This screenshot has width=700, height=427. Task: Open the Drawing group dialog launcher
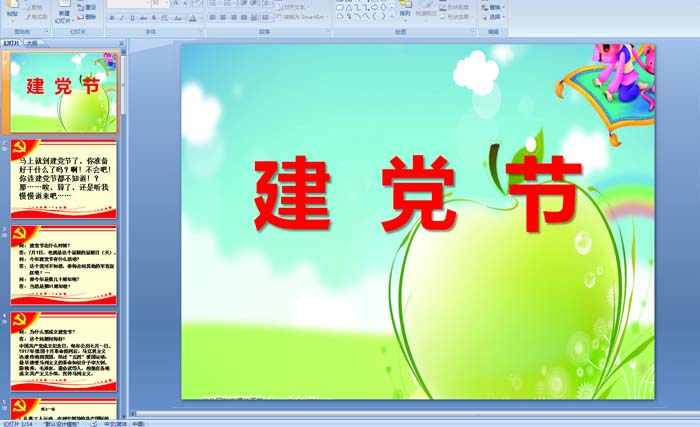point(473,30)
